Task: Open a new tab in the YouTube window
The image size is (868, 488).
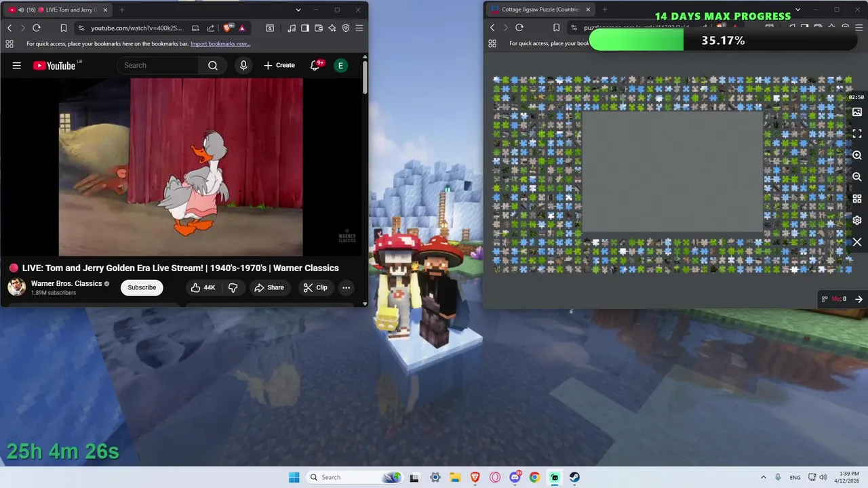Action: point(122,10)
